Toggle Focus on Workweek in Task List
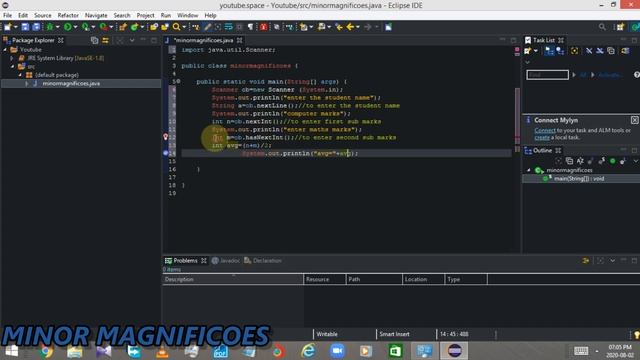The width and height of the screenshot is (640, 360). coord(574,51)
